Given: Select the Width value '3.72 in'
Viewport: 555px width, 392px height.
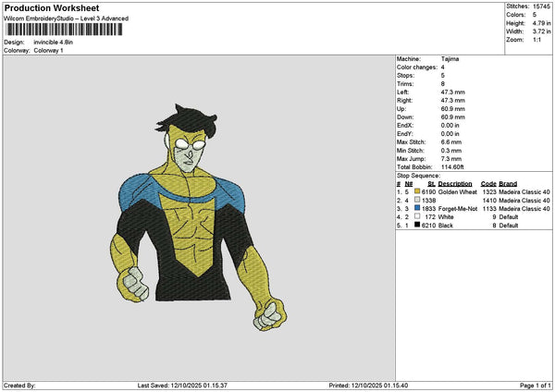Looking at the screenshot, I should [x=541, y=31].
